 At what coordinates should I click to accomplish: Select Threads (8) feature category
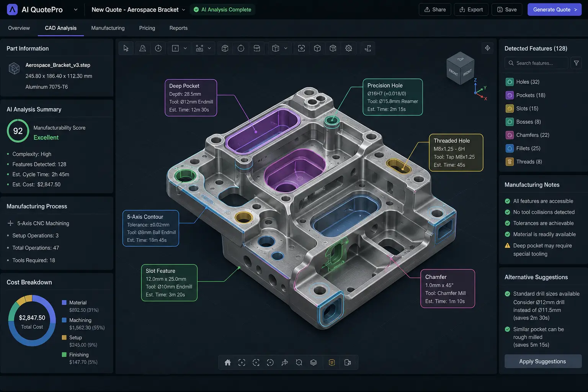click(x=524, y=162)
